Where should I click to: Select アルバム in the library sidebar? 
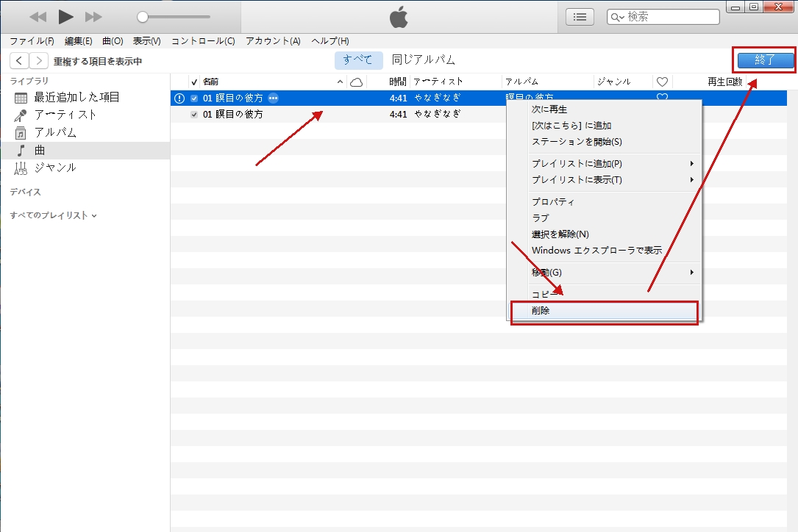[55, 133]
